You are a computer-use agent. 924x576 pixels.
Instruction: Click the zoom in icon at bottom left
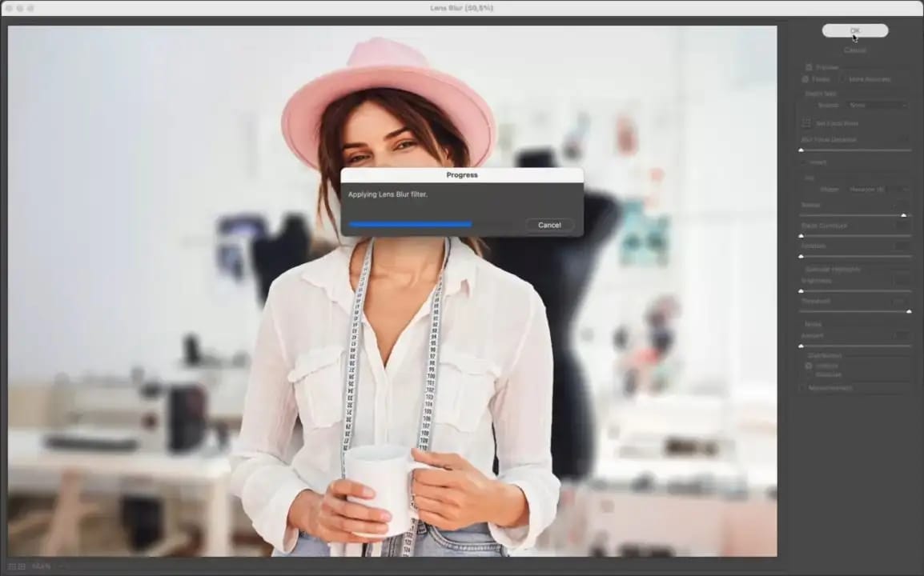[22, 566]
